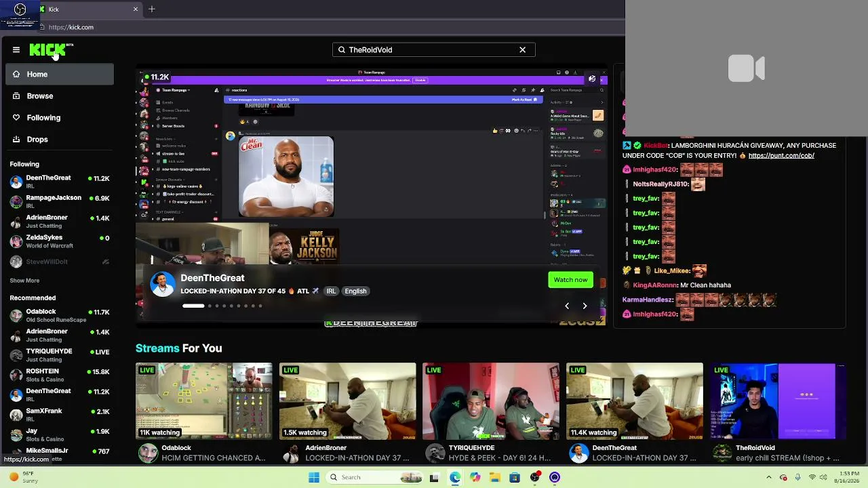Click the Kick logo
The height and width of the screenshot is (488, 868).
[x=48, y=49]
